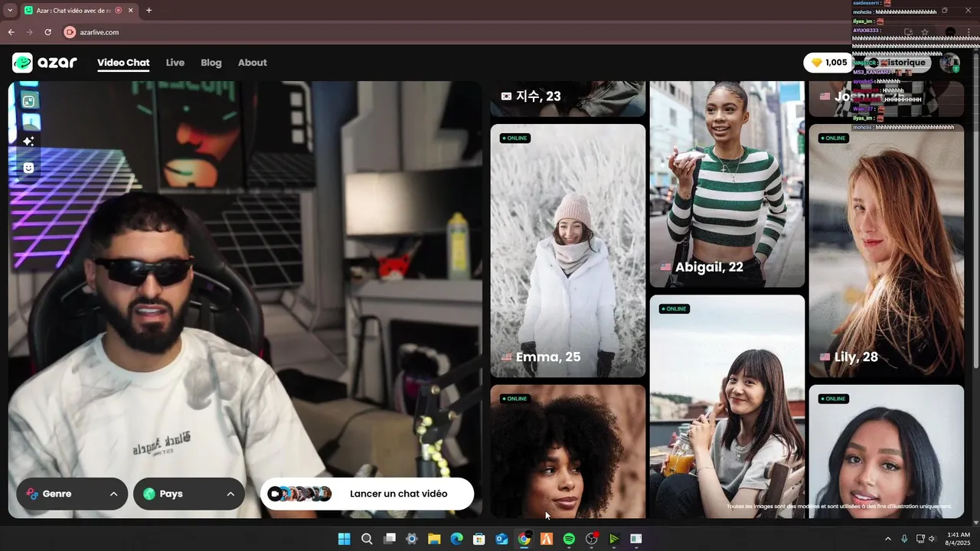
Task: Click the ONLINE badge on Emma's card
Action: pyautogui.click(x=515, y=139)
